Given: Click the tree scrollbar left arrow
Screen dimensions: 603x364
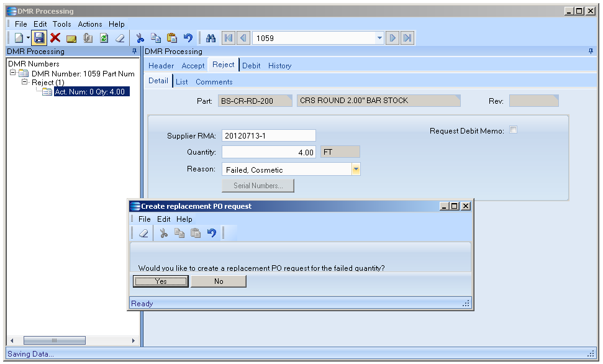Looking at the screenshot, I should click(12, 340).
